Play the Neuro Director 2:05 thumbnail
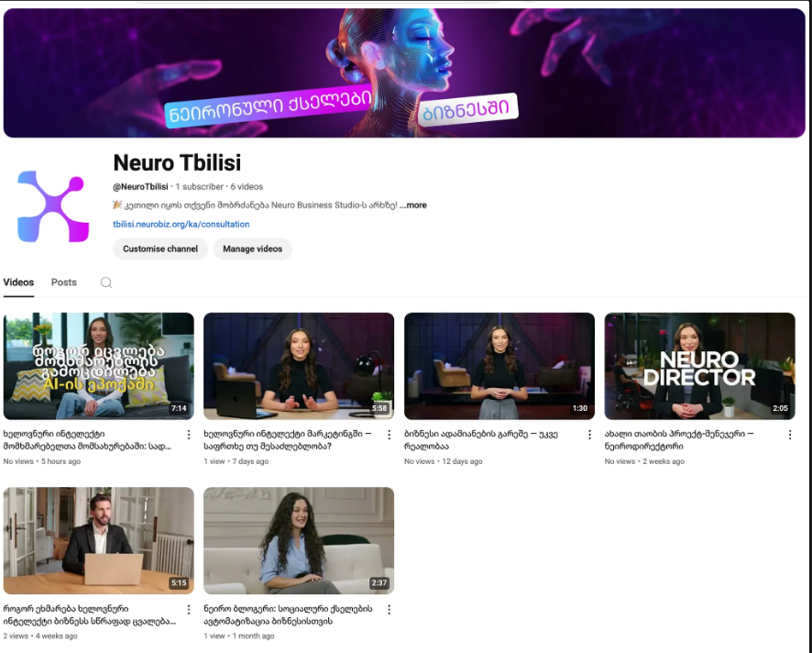This screenshot has height=653, width=812. [x=699, y=366]
